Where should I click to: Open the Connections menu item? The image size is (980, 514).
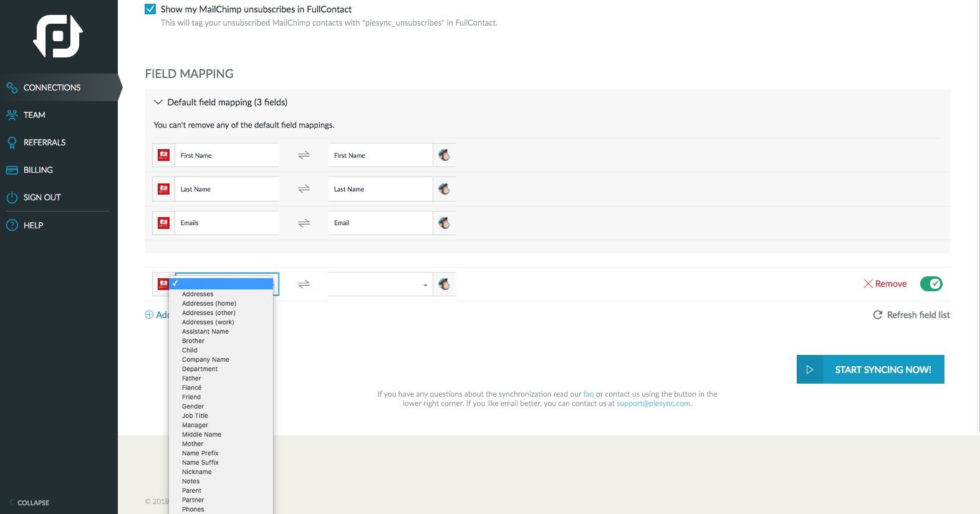coord(59,87)
